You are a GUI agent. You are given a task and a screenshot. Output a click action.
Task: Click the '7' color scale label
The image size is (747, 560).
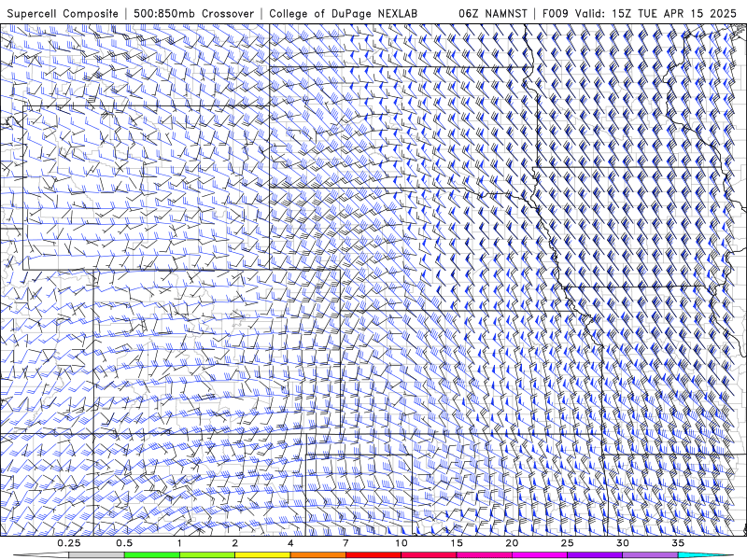point(345,543)
